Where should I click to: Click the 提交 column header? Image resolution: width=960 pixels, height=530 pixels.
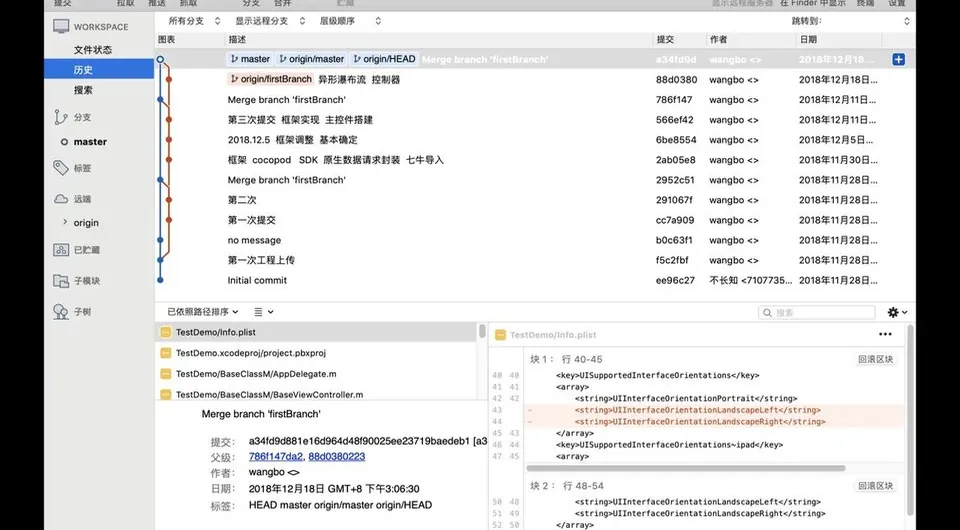[680, 39]
